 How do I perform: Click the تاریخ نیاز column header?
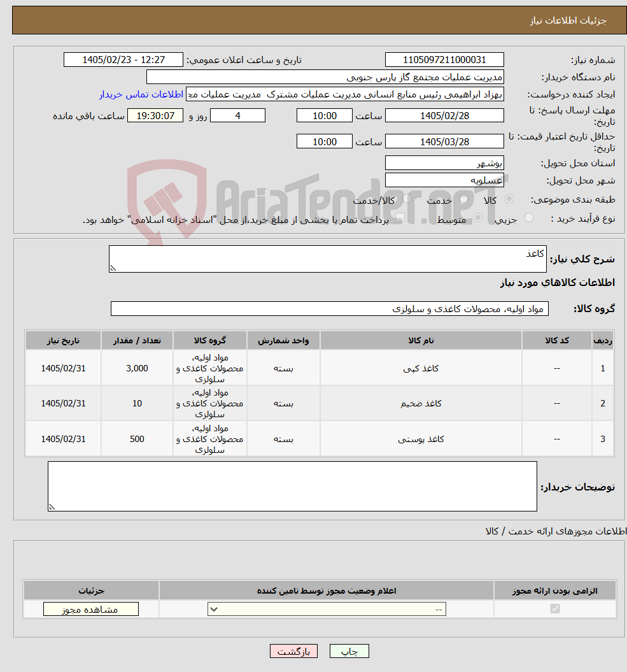[64, 340]
